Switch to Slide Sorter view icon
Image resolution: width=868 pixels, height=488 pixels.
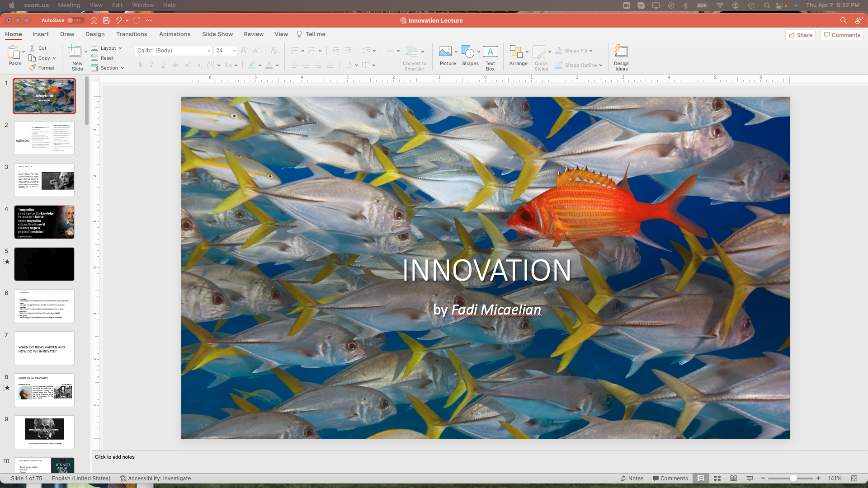coord(717,479)
